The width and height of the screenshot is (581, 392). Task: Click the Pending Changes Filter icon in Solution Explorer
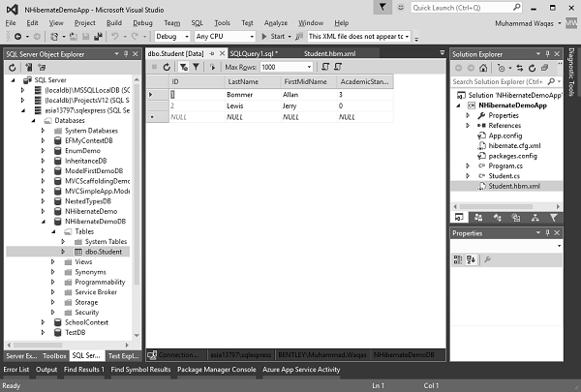[502, 68]
